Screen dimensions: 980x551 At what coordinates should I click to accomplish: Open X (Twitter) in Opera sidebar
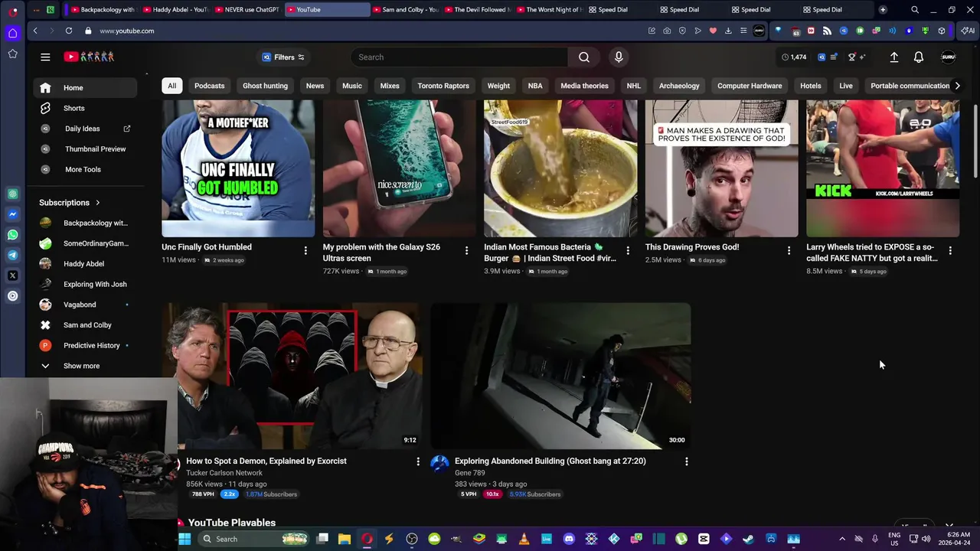pyautogui.click(x=13, y=275)
